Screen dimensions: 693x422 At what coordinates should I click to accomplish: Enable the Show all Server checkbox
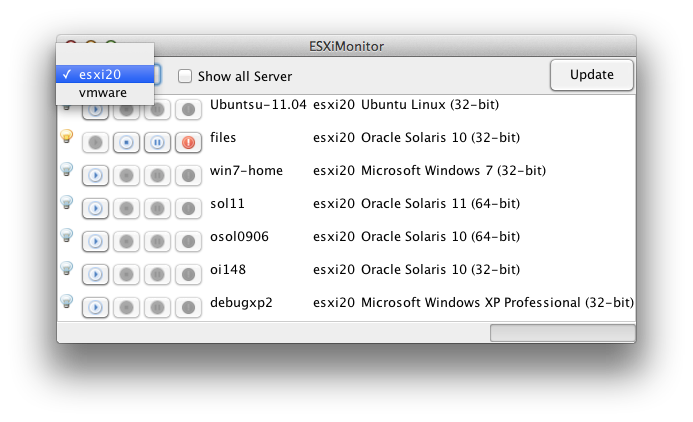tap(185, 76)
